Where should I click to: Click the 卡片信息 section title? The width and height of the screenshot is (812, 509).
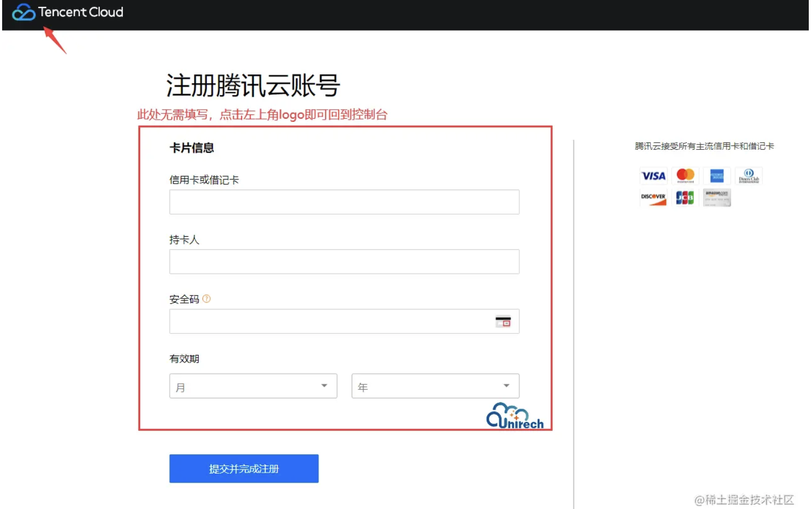[192, 148]
